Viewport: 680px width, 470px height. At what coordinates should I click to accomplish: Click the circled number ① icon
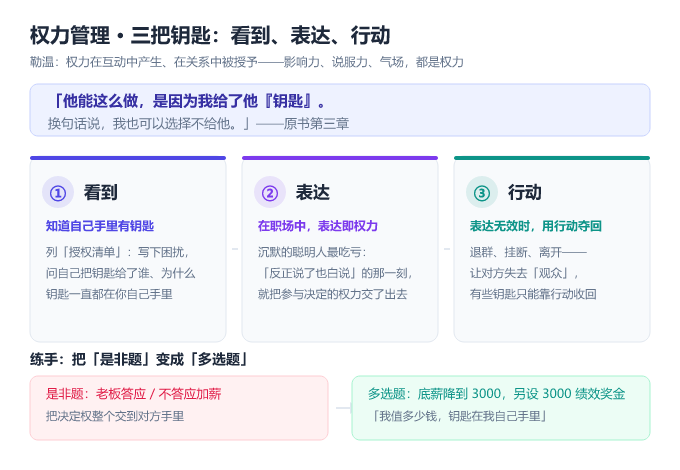pos(58,192)
